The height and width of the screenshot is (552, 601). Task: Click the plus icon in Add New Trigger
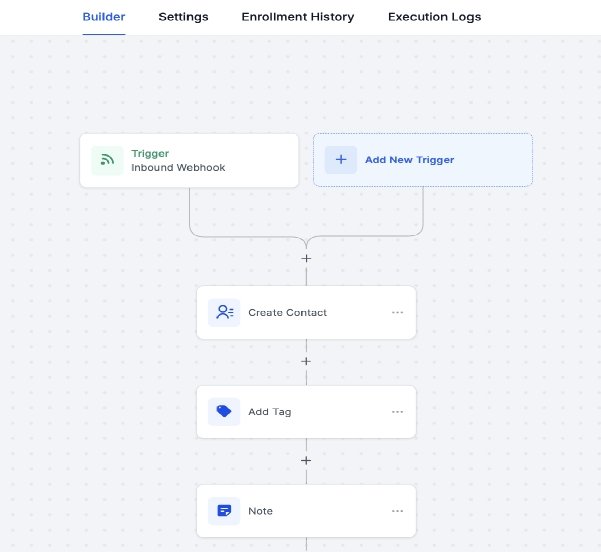click(340, 160)
